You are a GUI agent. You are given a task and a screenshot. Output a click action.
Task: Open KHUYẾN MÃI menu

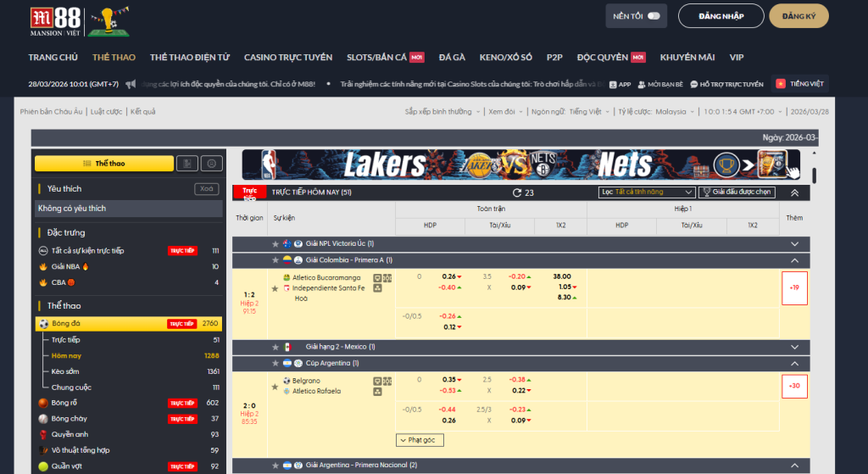tap(687, 57)
